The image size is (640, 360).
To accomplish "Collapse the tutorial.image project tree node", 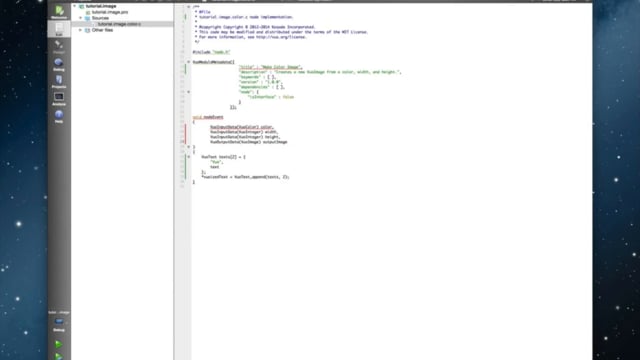I will point(75,6).
